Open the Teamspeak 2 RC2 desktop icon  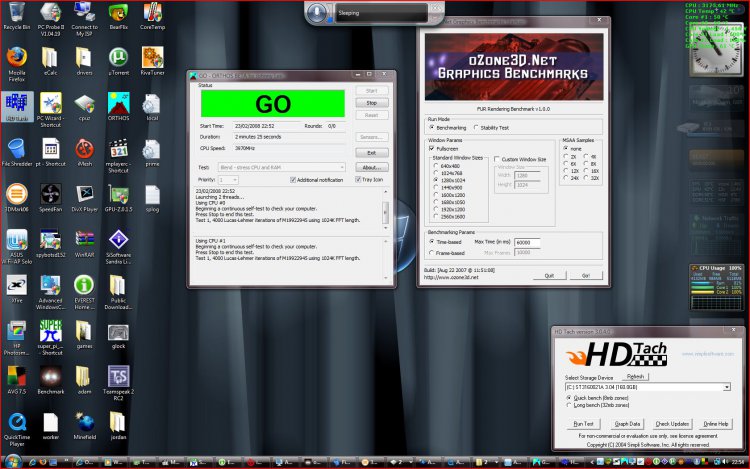[118, 382]
